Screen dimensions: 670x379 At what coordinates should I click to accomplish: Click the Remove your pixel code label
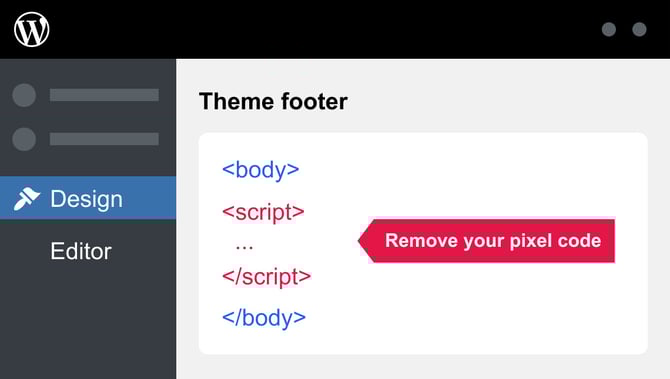click(x=493, y=241)
